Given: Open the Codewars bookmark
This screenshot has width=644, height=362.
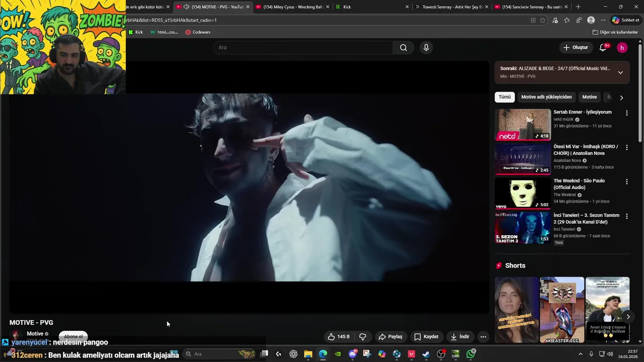Looking at the screenshot, I should (x=198, y=32).
